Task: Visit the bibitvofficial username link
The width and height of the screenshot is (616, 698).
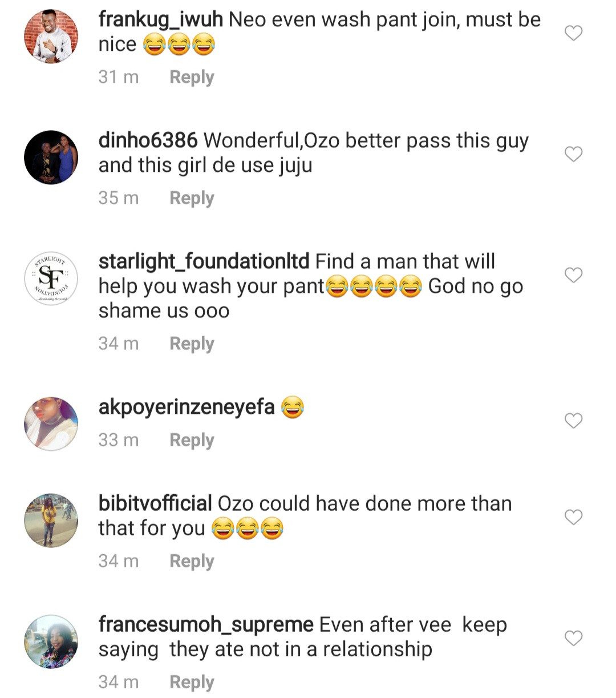Action: tap(155, 503)
